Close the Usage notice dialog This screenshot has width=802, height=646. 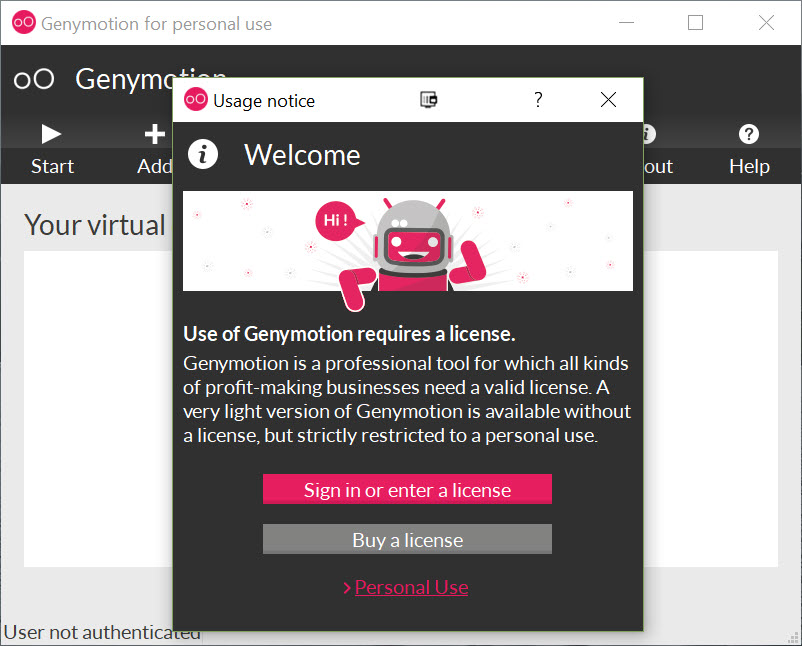pos(608,100)
